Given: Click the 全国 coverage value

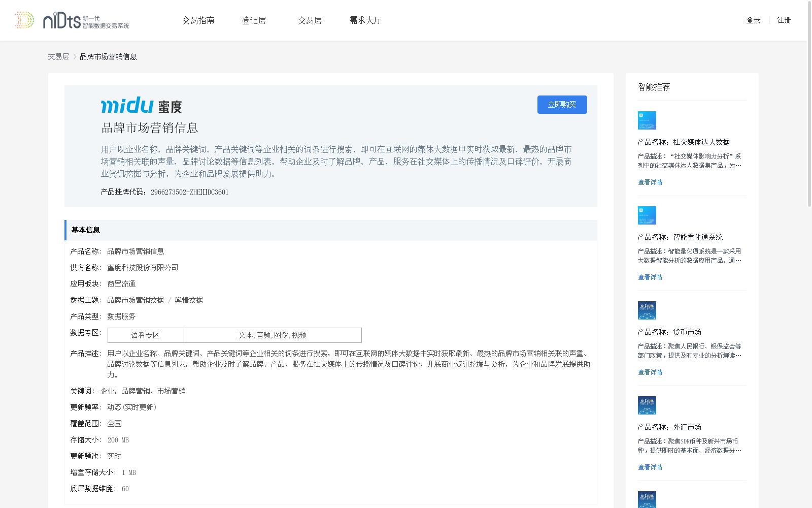Looking at the screenshot, I should pyautogui.click(x=114, y=424).
